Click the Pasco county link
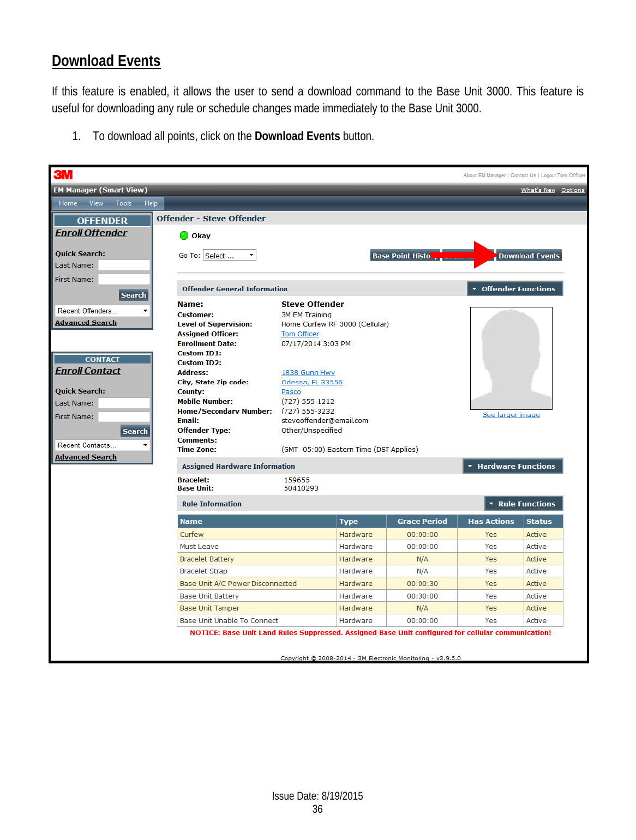636x840 pixels. [291, 392]
